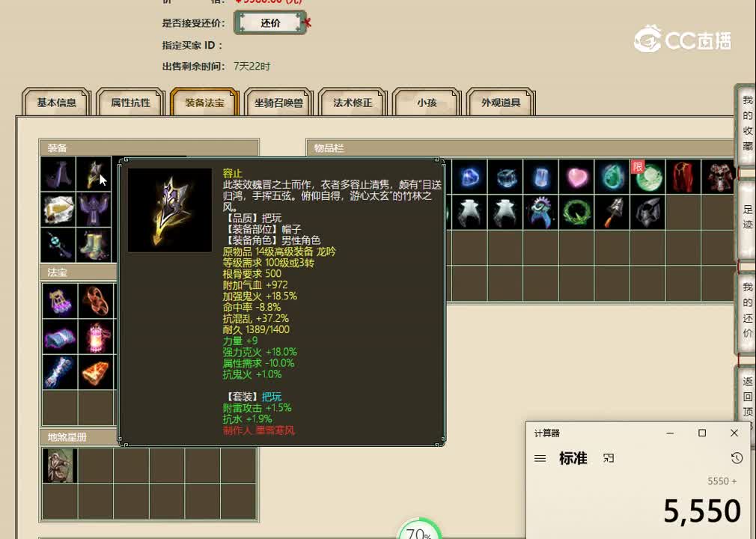This screenshot has height=539, width=756.
Task: Select the pink glowing lantern treasure icon
Action: point(96,337)
